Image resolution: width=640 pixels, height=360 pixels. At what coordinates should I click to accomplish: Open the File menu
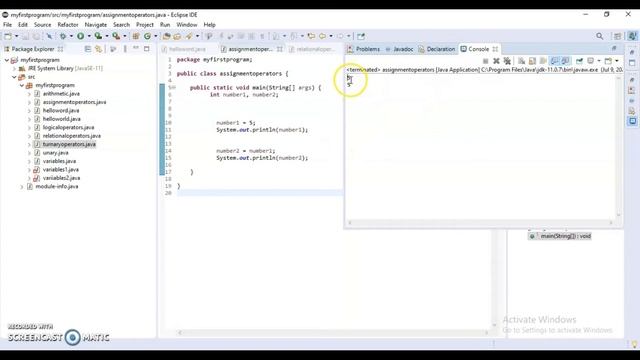tap(7, 25)
